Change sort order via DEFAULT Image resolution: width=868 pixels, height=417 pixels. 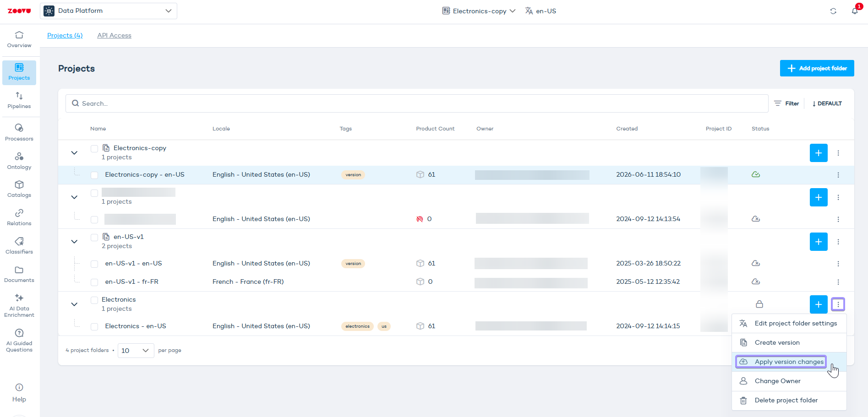click(827, 103)
